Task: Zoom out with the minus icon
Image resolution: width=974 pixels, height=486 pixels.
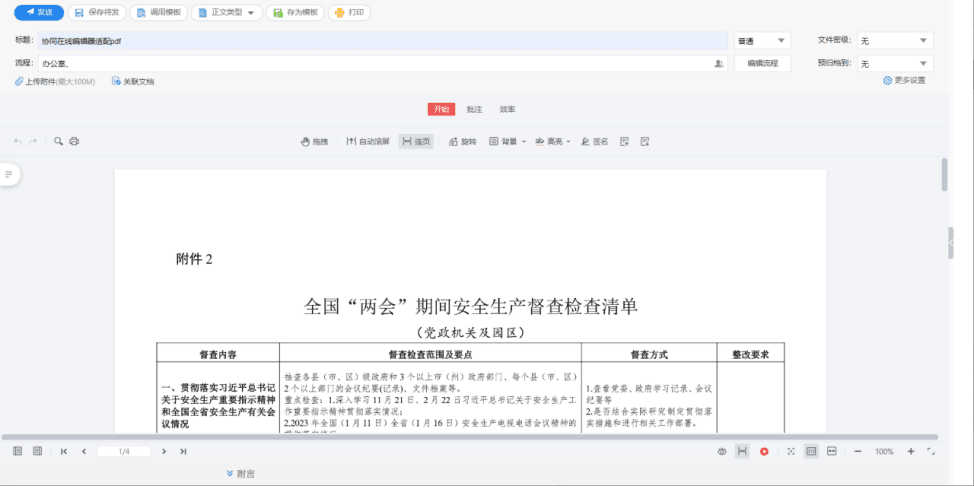Action: click(858, 452)
